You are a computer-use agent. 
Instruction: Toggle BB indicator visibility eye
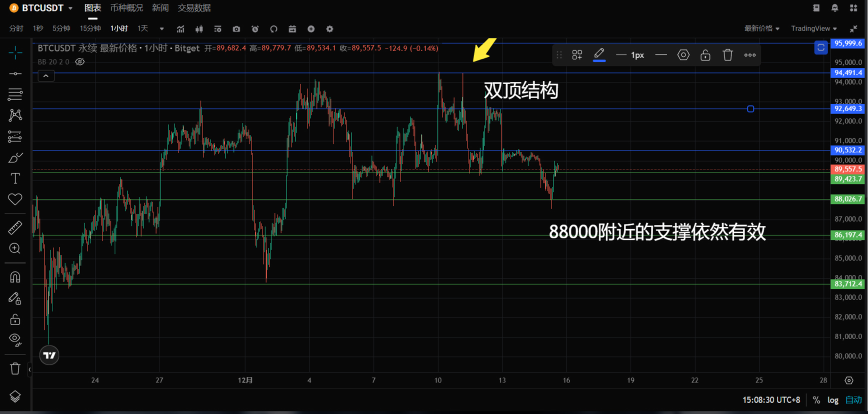(80, 62)
